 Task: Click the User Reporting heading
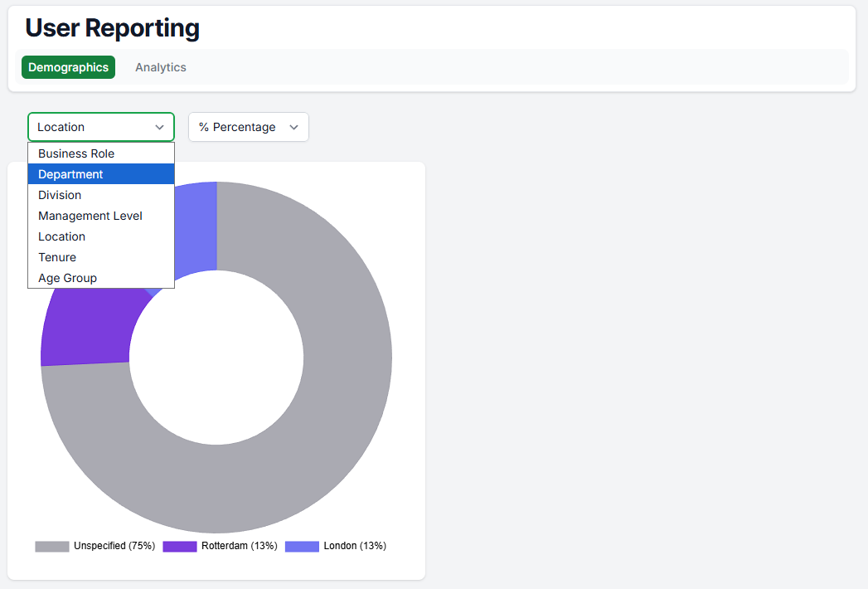point(112,27)
